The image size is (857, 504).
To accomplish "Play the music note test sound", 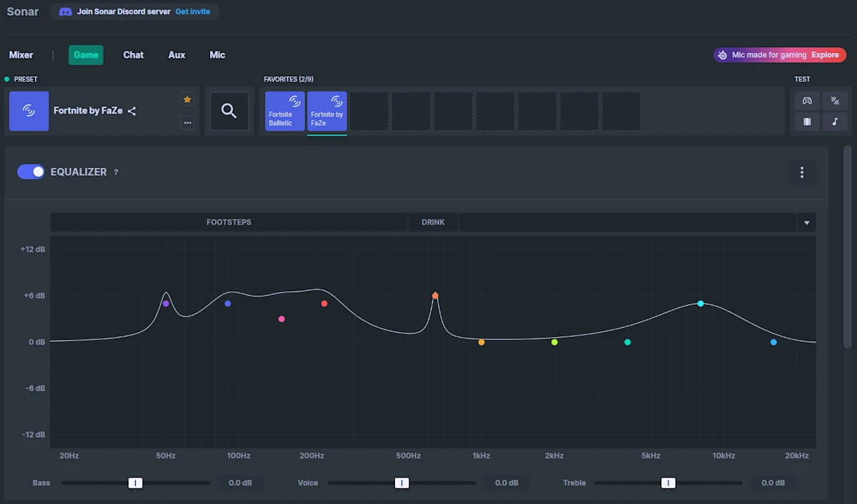I will pos(835,122).
